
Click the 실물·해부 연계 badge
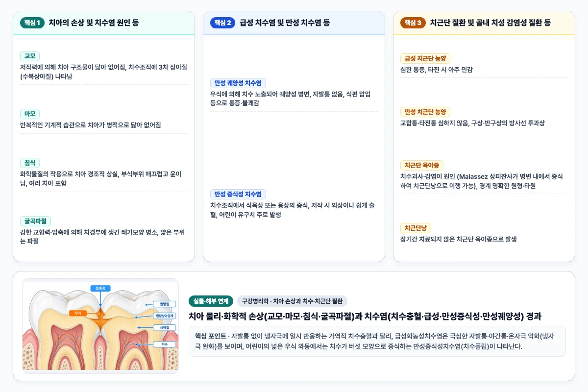[x=211, y=301]
